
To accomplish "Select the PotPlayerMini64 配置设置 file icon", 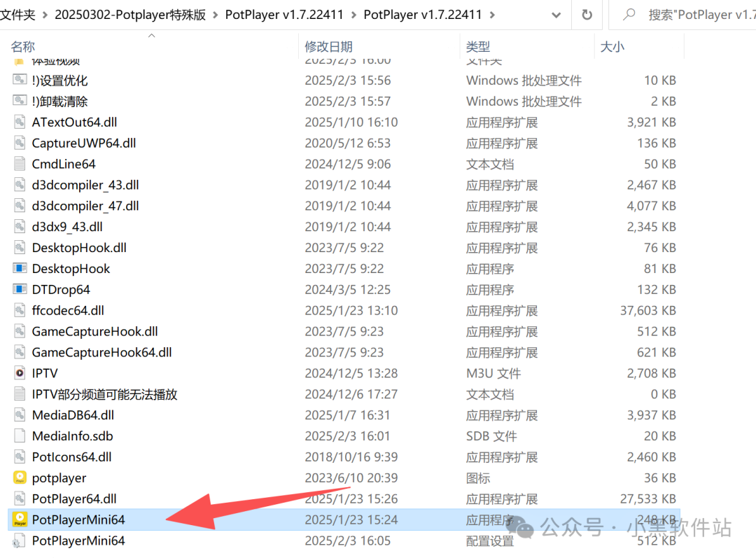I will tap(20, 540).
